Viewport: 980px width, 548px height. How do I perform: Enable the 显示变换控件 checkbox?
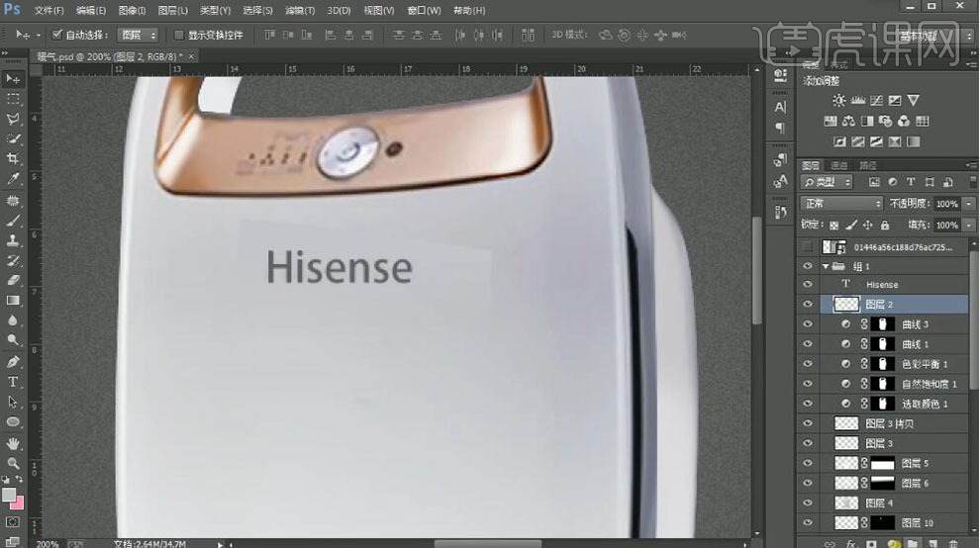179,35
